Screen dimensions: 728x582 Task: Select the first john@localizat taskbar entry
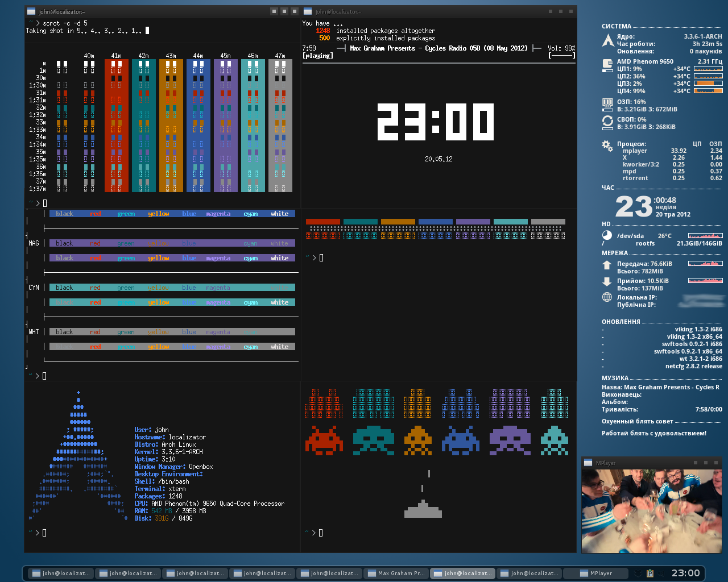pos(60,573)
